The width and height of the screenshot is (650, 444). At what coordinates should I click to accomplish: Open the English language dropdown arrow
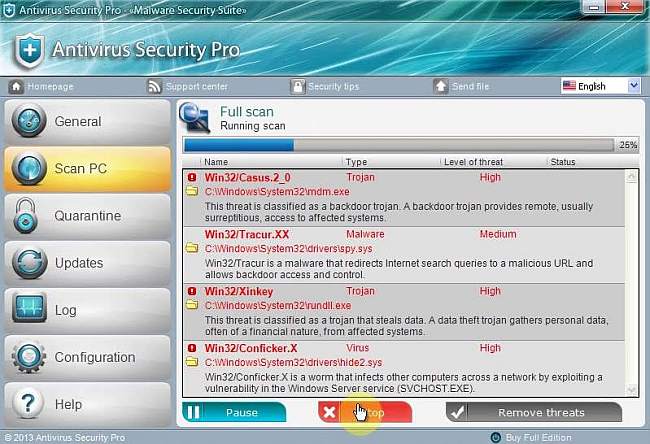[x=633, y=86]
